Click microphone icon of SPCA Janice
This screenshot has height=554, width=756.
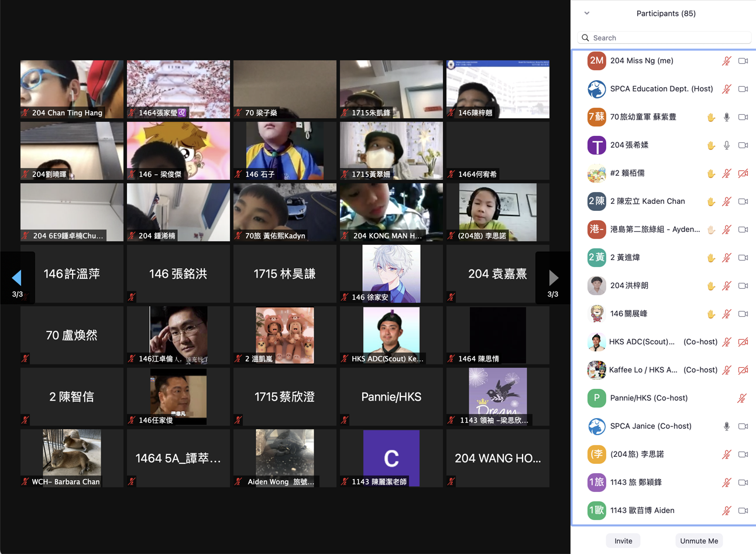(726, 426)
